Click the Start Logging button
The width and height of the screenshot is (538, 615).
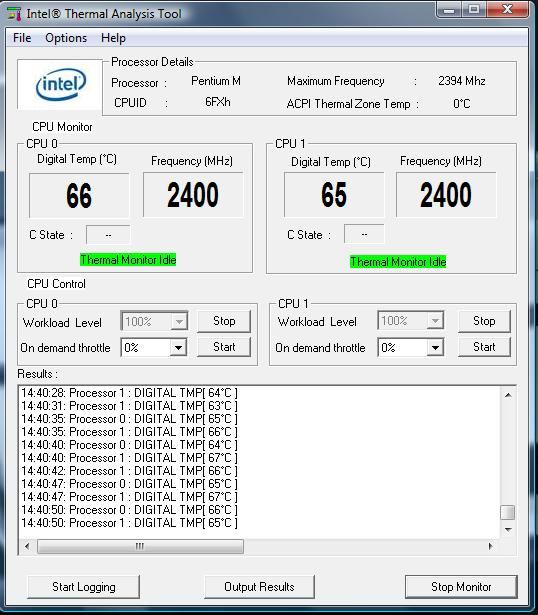pos(84,587)
